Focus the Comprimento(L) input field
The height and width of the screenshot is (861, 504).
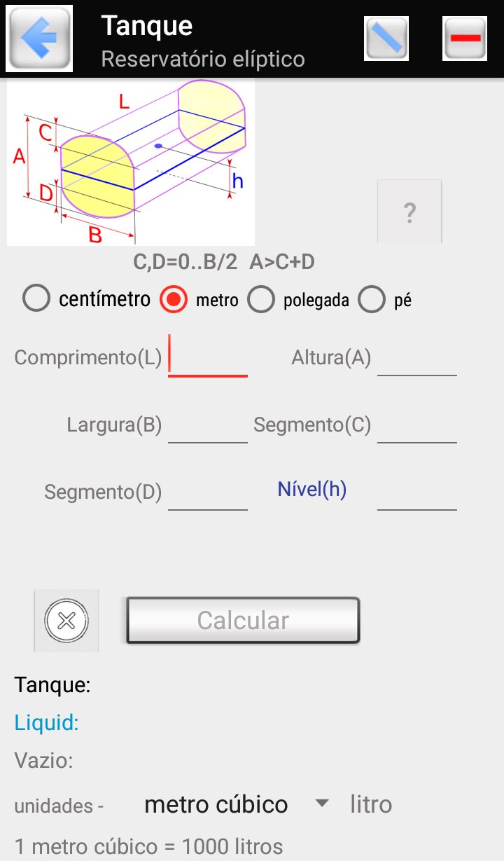208,358
